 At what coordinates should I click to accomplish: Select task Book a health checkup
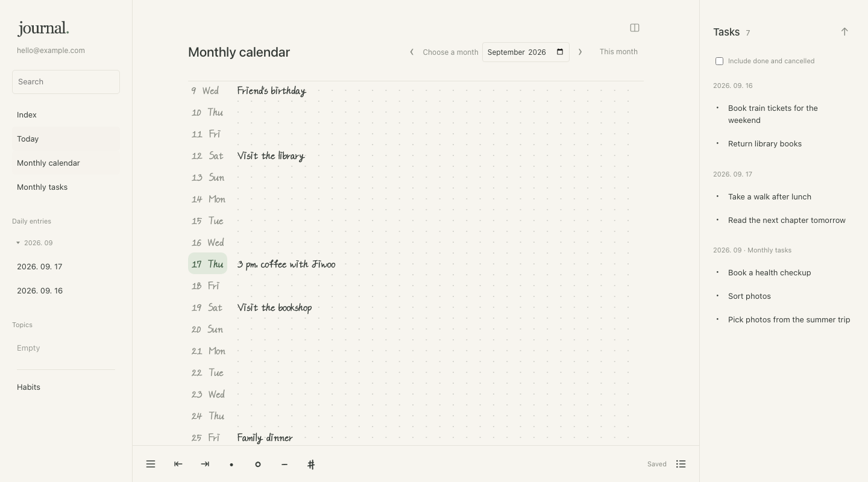pyautogui.click(x=770, y=272)
